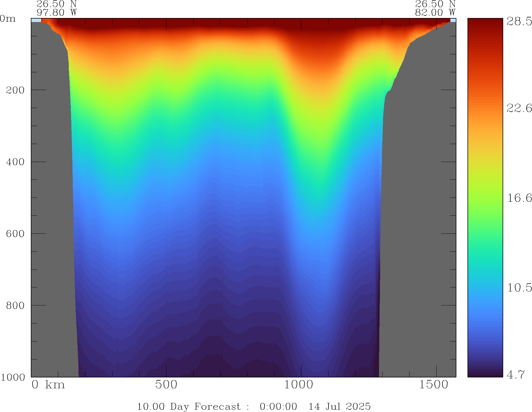Click the 4.7 colorbar minimum label
532x412 pixels.
[515, 374]
